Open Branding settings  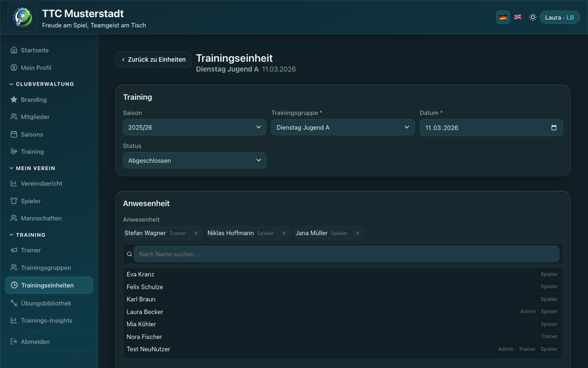coord(49,100)
